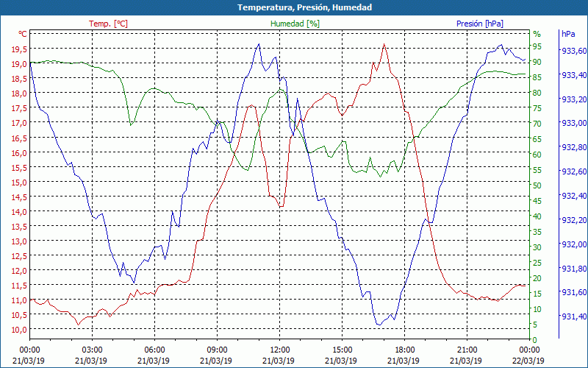Click the 11,5 value on the temperature axis
The height and width of the screenshot is (368, 588).
[x=18, y=286]
